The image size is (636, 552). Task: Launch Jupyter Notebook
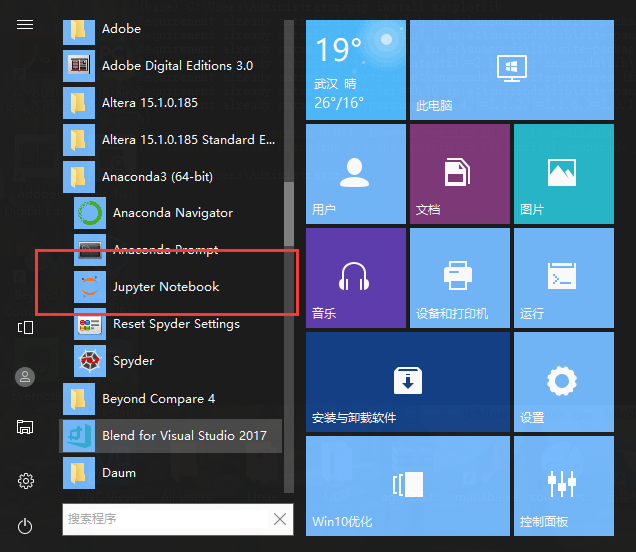coord(178,287)
